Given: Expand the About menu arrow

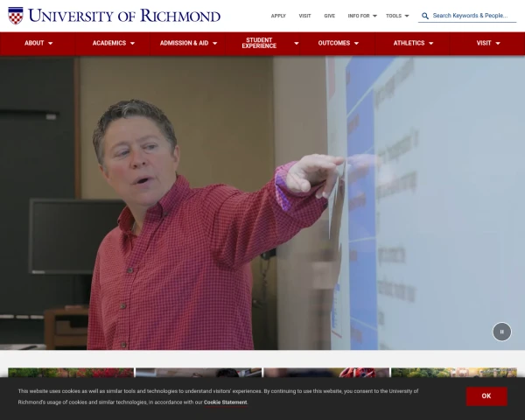Looking at the screenshot, I should tap(51, 44).
